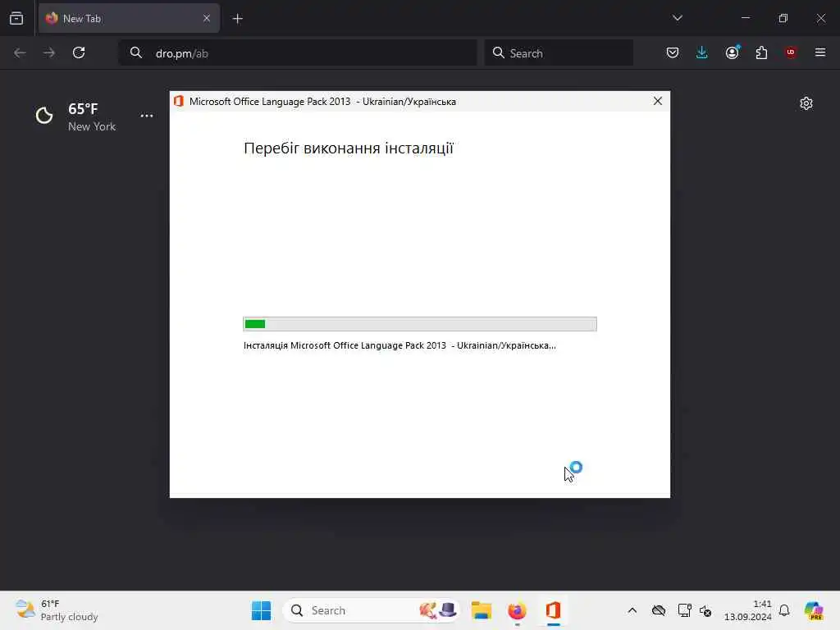This screenshot has height=630, width=840.
Task: Open the clock and date 13.09.2024
Action: 748,610
